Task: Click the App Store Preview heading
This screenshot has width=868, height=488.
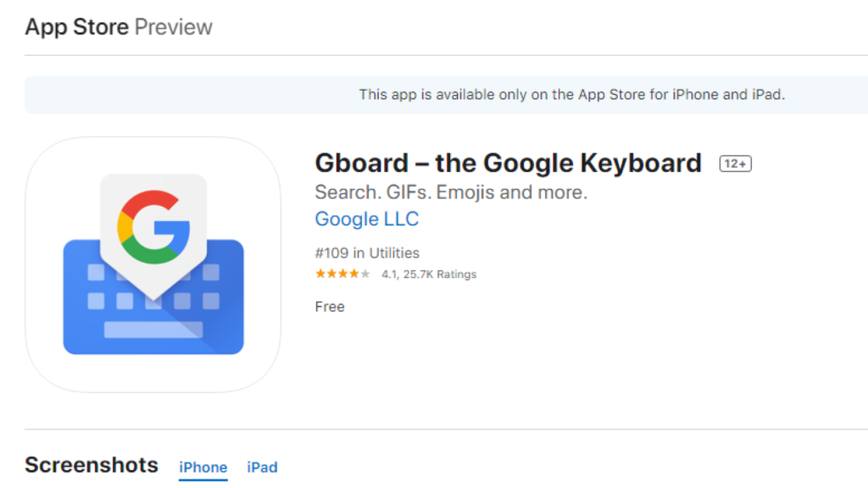Action: click(x=118, y=26)
